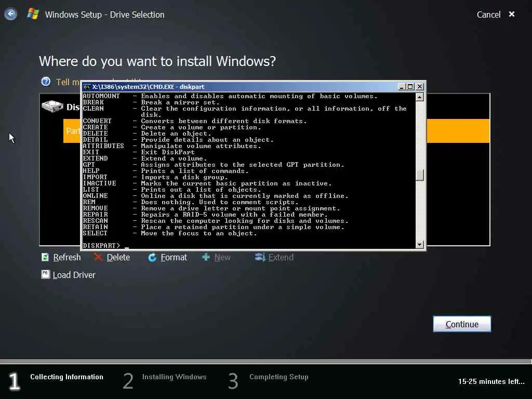Click the CMD vertical scrollbar thumb
532x399 pixels.
click(420, 175)
